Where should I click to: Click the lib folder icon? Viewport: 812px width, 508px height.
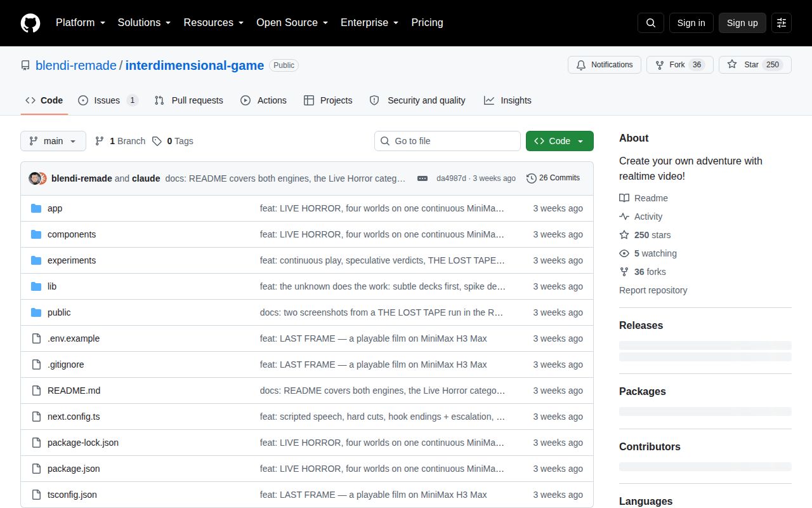pyautogui.click(x=36, y=286)
